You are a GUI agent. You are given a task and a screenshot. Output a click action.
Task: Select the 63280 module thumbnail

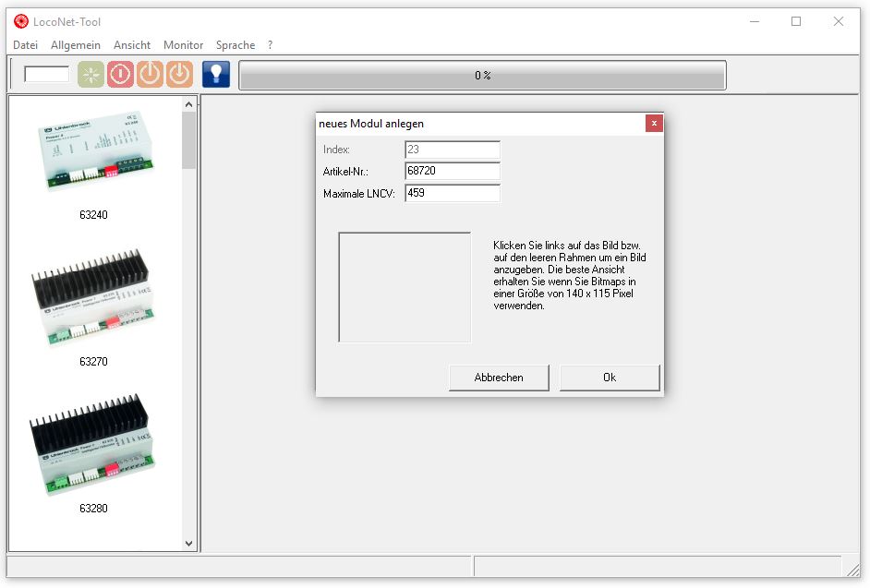point(92,444)
